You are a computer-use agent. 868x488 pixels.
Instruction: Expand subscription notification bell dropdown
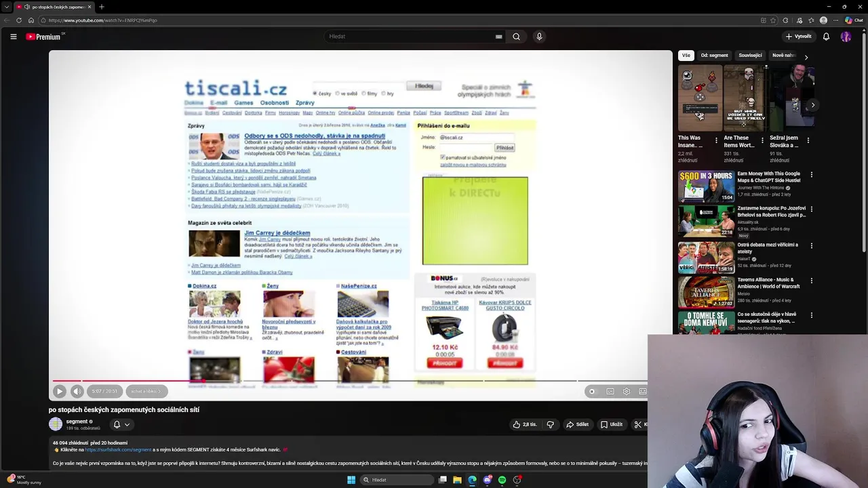click(121, 424)
